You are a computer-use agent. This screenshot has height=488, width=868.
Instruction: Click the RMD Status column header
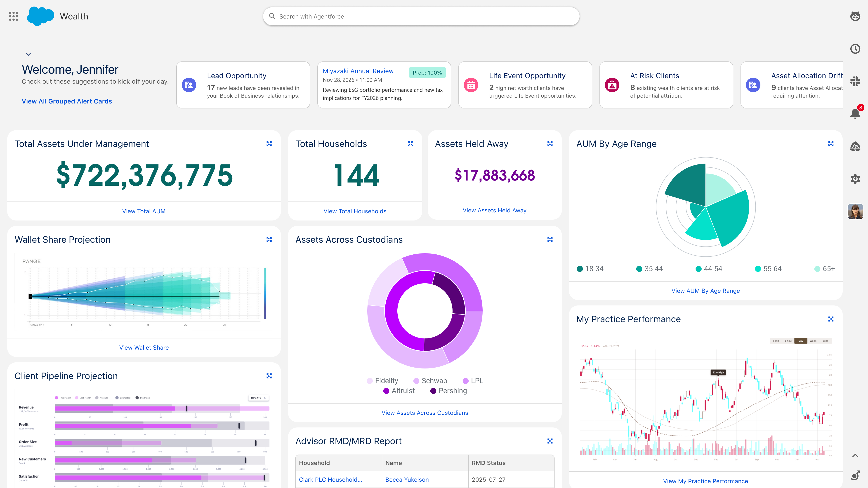tap(511, 463)
